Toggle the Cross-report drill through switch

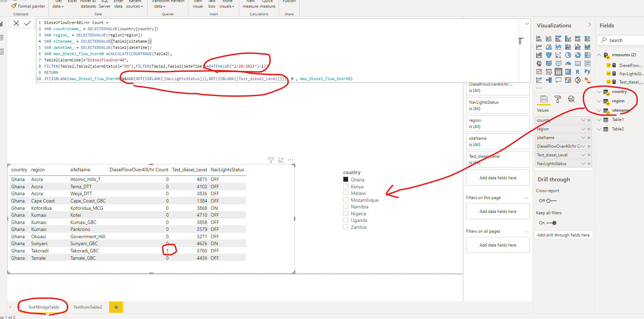pyautogui.click(x=551, y=201)
